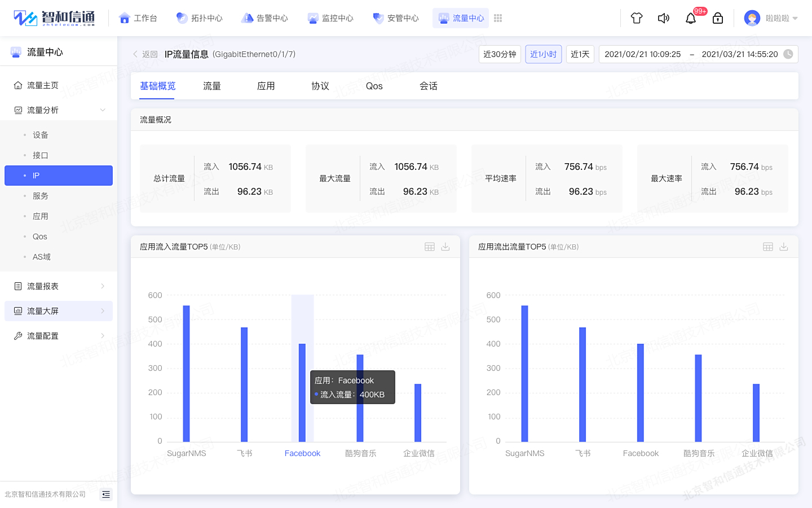Open the 监控中心 monitoring menu
The height and width of the screenshot is (508, 812).
(330, 18)
